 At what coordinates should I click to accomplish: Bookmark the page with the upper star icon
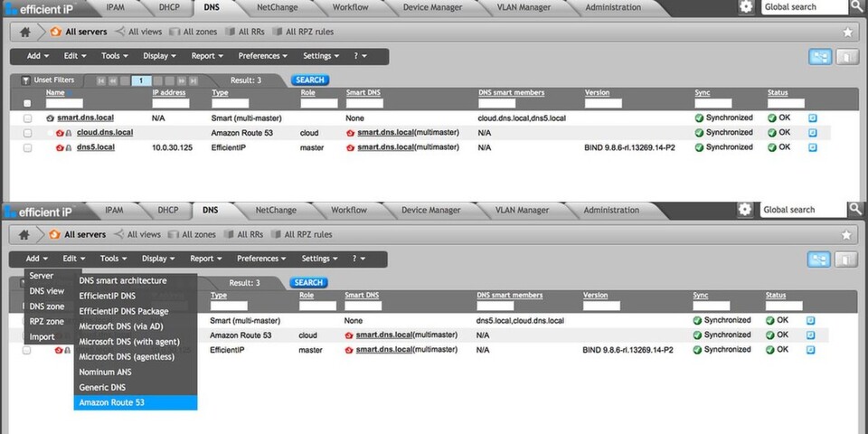[x=847, y=33]
